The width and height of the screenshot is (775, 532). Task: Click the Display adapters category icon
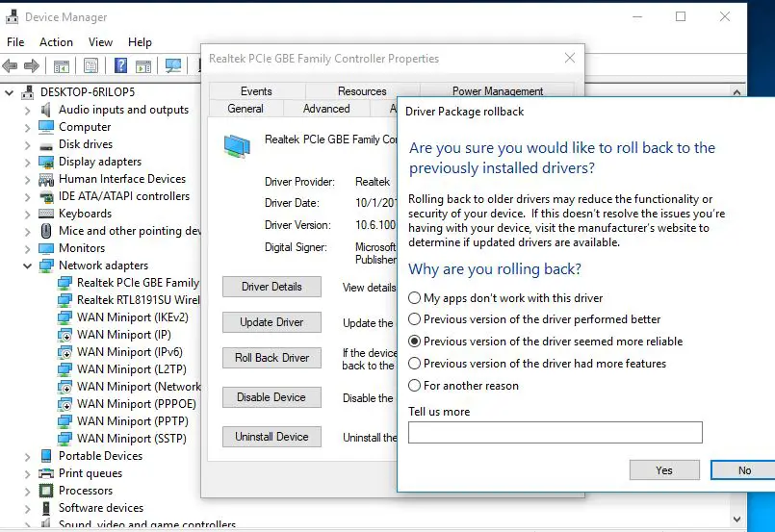point(46,162)
